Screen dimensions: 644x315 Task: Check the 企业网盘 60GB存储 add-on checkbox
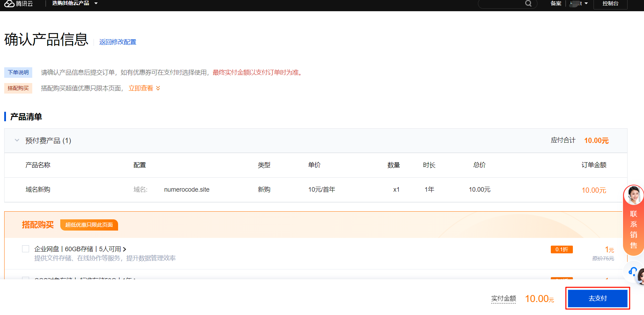point(26,249)
